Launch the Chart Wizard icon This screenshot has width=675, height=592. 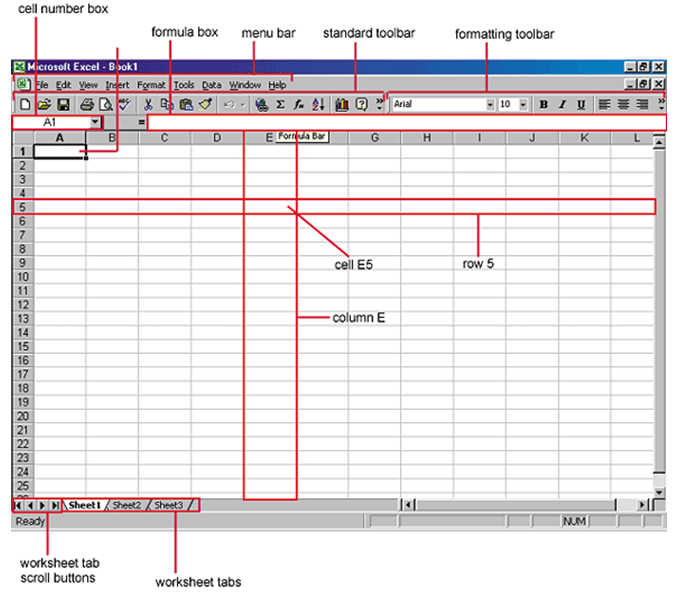point(342,104)
